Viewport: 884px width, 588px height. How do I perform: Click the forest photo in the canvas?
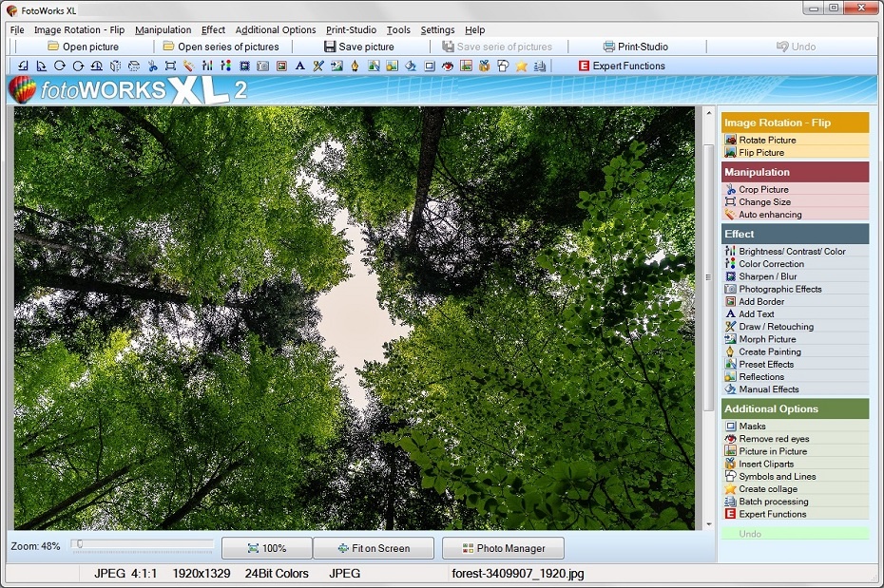click(x=354, y=318)
